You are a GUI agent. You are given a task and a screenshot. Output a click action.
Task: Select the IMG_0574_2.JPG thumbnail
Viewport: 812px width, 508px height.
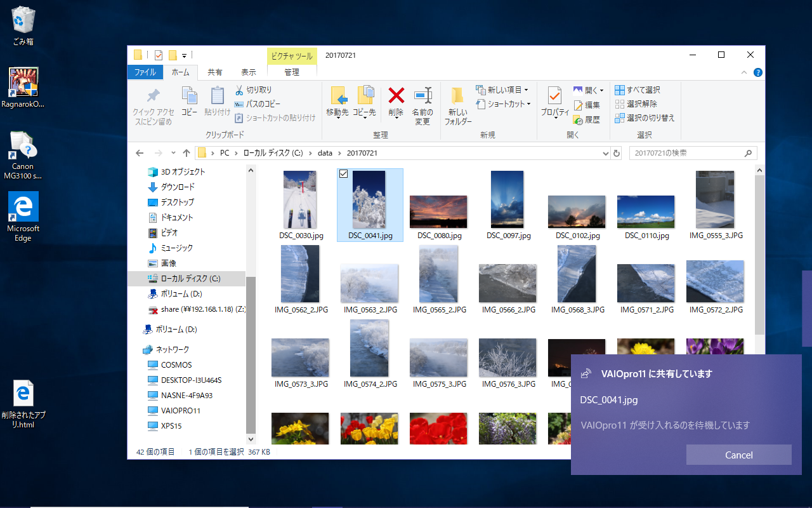point(370,354)
